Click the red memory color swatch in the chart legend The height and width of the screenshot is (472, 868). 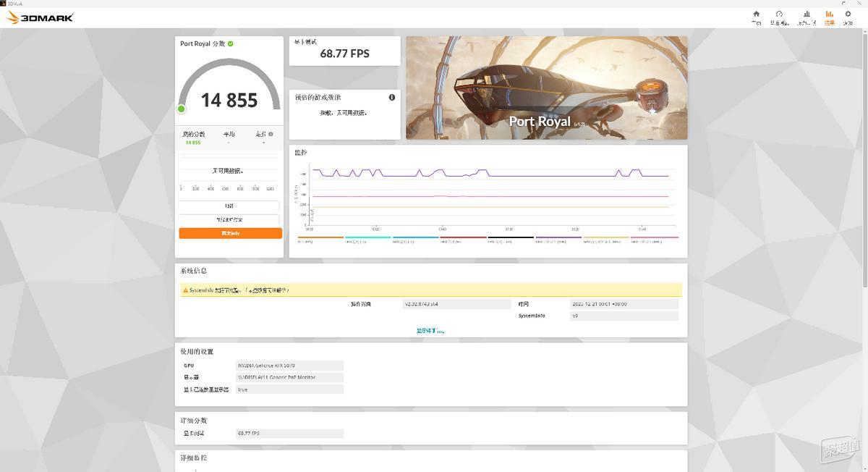coord(463,240)
